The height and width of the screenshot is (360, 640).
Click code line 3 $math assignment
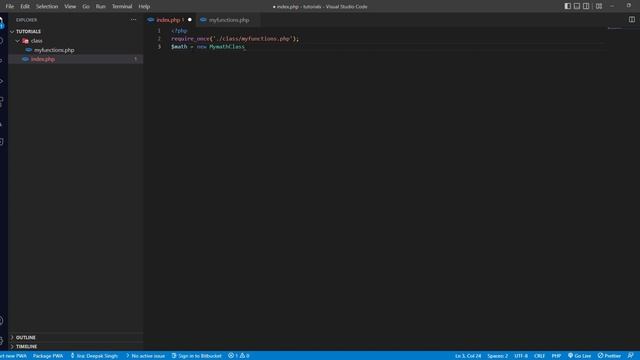(208, 47)
